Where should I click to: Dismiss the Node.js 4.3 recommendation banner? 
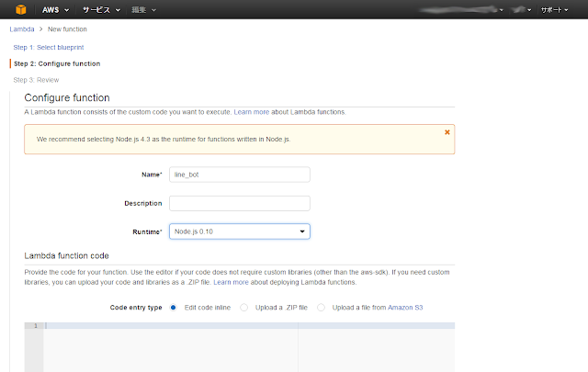click(447, 132)
